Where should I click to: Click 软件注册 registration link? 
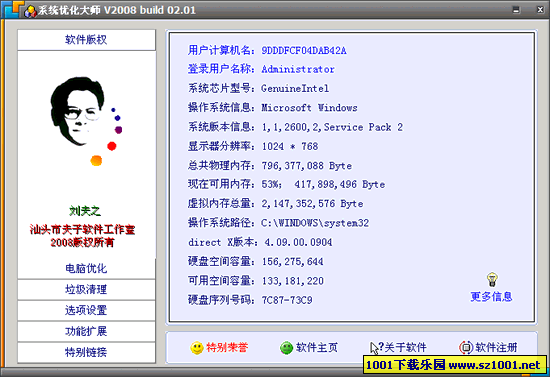(x=496, y=348)
